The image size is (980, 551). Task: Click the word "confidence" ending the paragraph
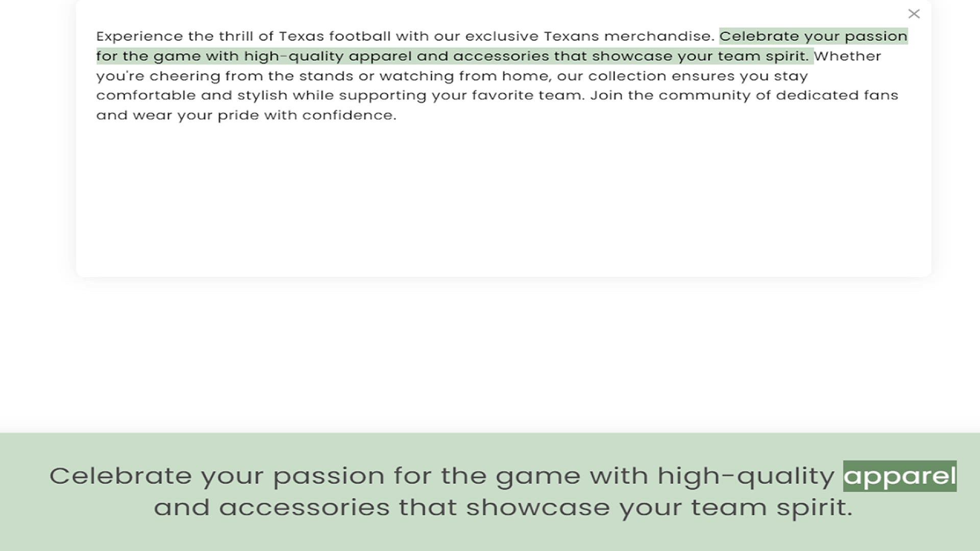349,115
